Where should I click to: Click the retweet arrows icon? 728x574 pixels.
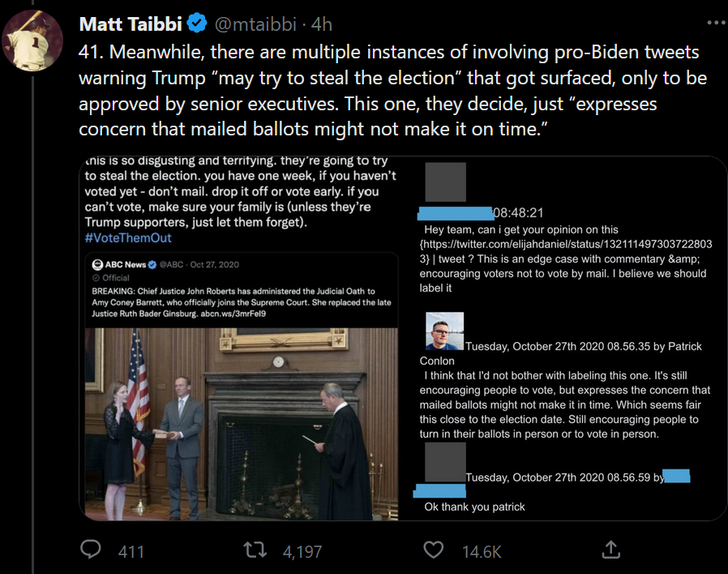(255, 550)
